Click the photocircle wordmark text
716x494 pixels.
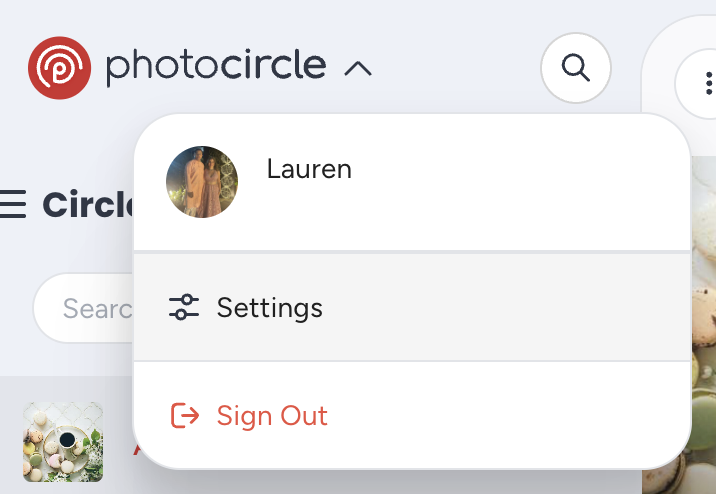coord(215,67)
